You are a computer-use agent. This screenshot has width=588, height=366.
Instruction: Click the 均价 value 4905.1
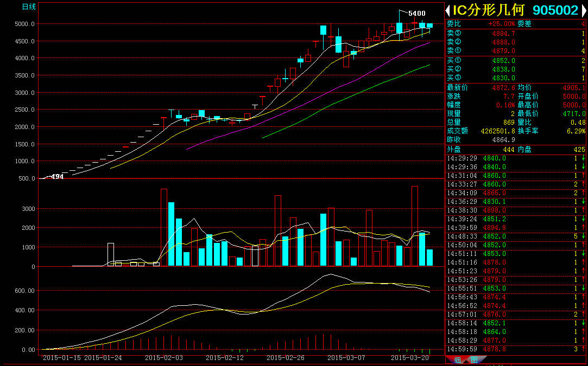[x=574, y=88]
